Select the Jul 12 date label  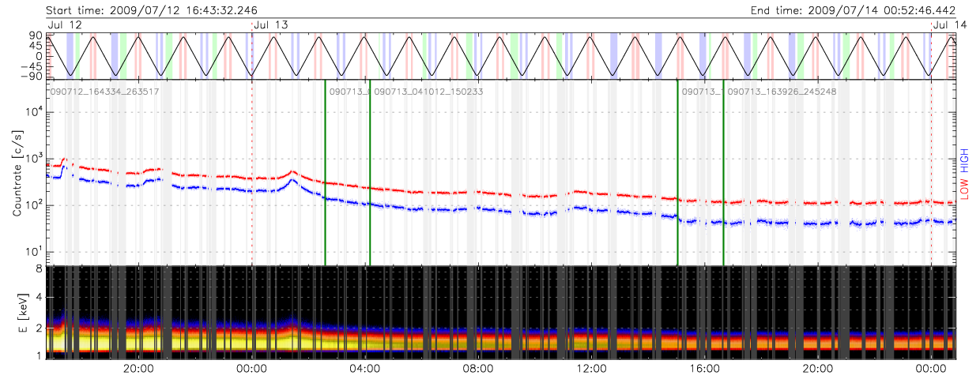coord(65,25)
